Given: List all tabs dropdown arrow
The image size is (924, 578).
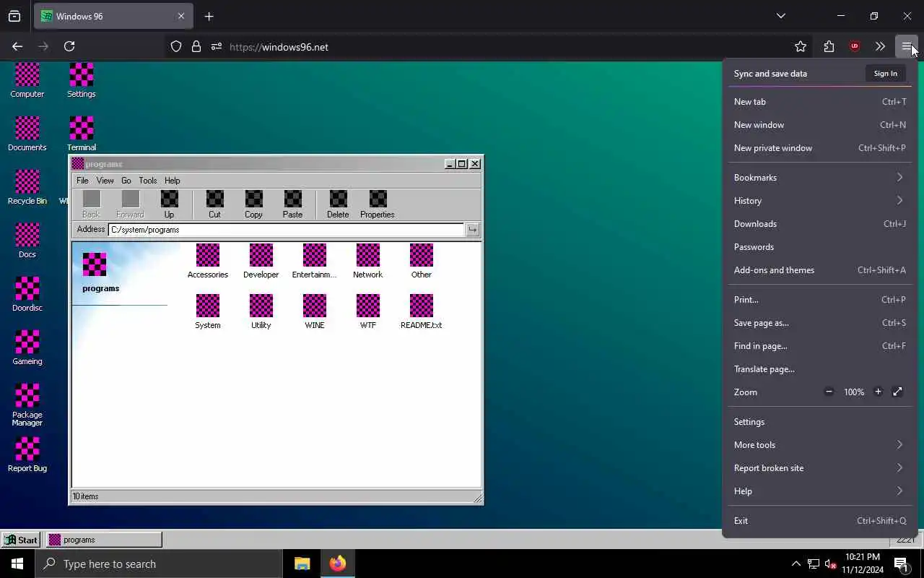Looking at the screenshot, I should [x=781, y=16].
